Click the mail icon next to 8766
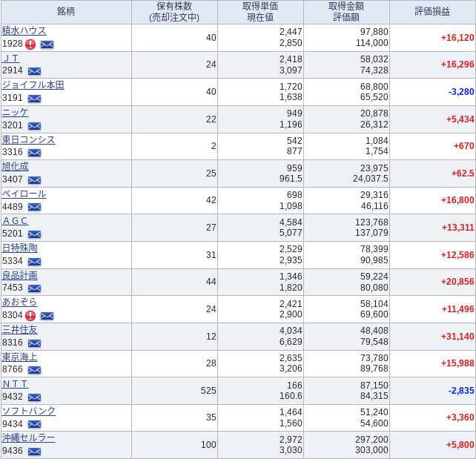The image size is (476, 459). point(34,370)
